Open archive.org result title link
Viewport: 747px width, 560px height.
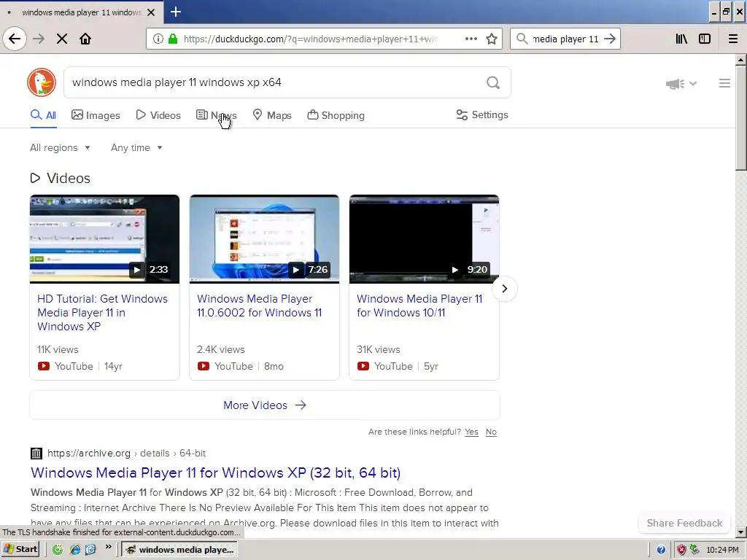click(216, 472)
